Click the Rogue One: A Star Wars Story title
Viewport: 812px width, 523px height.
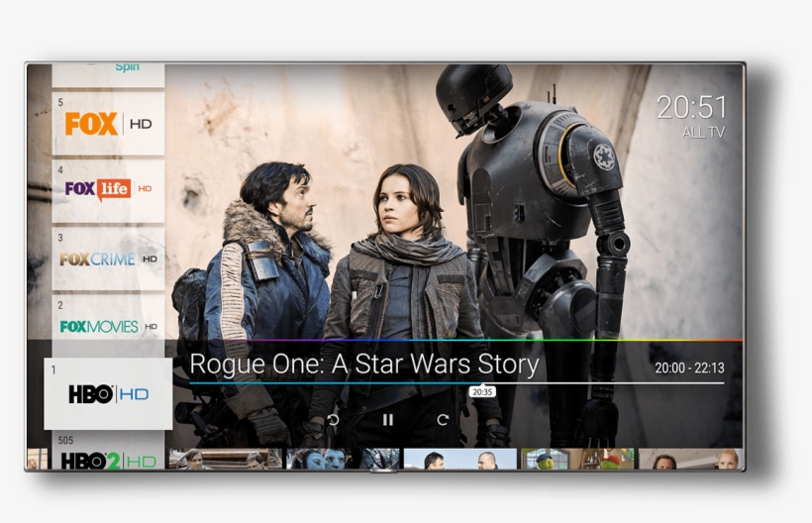tap(364, 365)
